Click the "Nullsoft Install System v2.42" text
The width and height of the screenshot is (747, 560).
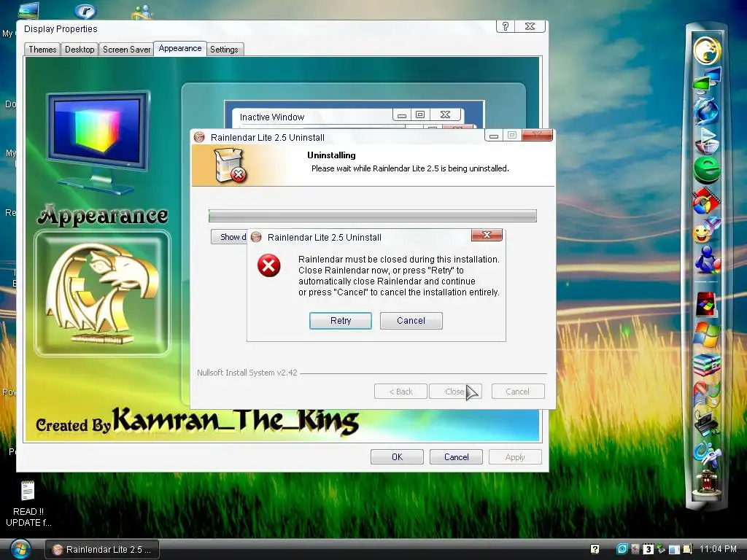pyautogui.click(x=247, y=373)
